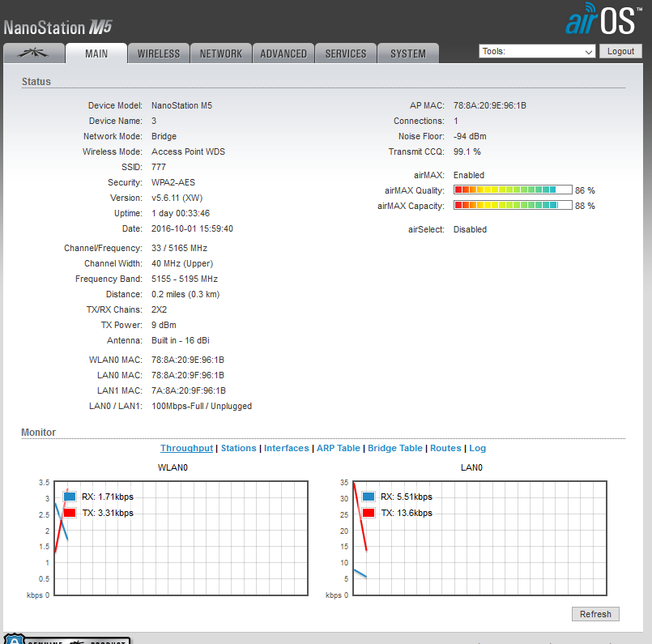
Task: Click the Version value v5.6.11 (XW)
Action: point(177,198)
